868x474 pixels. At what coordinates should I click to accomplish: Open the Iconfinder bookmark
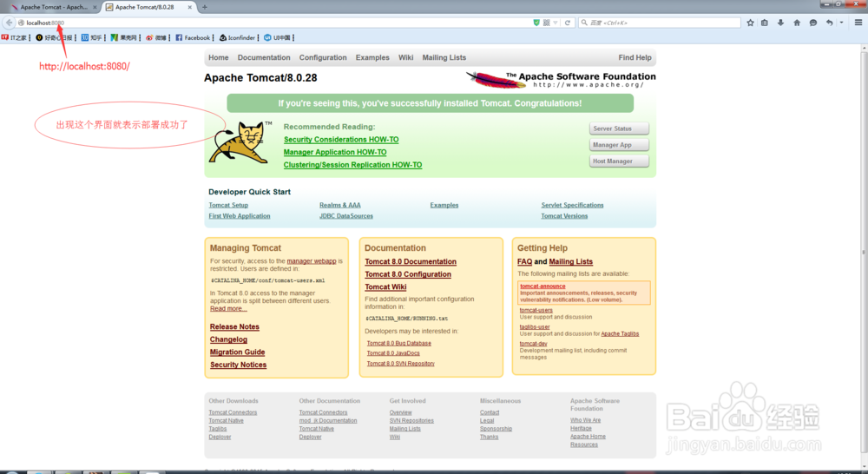point(238,37)
